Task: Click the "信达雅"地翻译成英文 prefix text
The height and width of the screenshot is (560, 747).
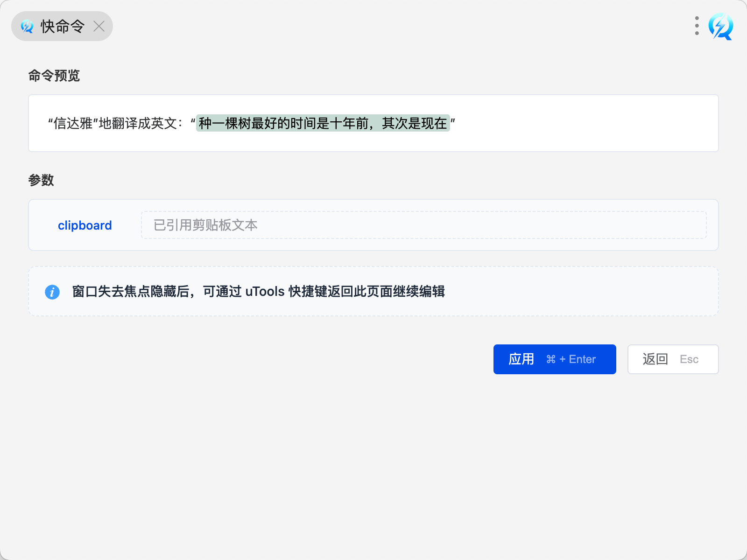Action: point(112,123)
